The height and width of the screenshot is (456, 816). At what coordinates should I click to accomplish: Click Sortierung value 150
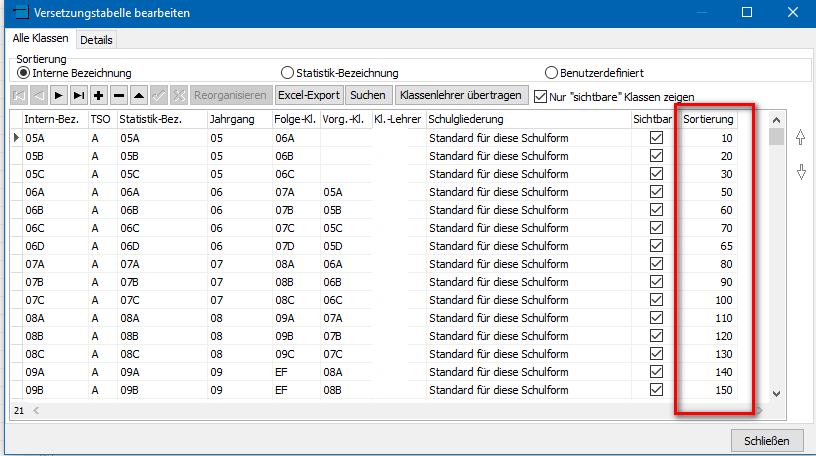[x=709, y=390]
